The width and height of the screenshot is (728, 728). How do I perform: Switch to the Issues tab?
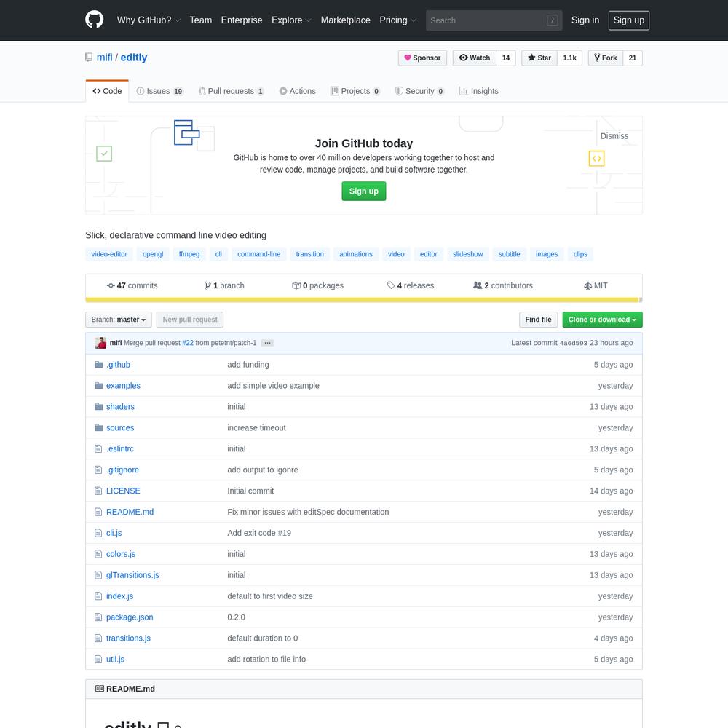point(159,91)
